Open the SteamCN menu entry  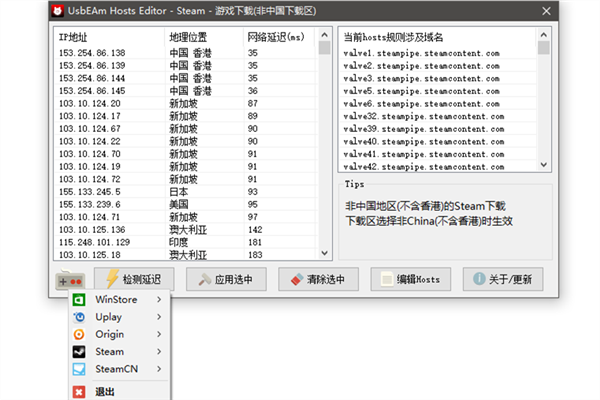tap(119, 369)
